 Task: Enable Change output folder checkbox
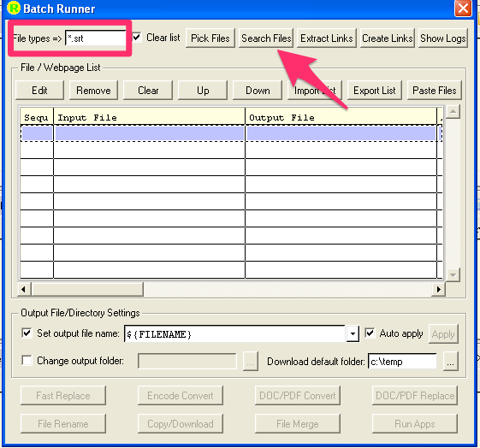tap(27, 360)
